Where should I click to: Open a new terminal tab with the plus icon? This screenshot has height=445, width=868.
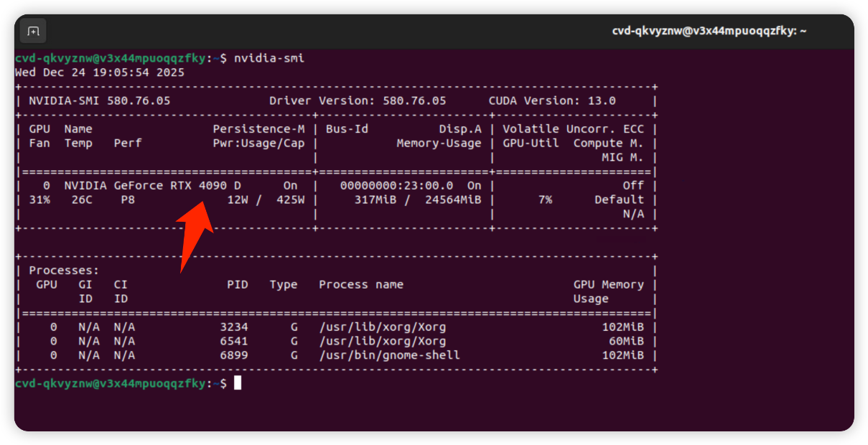point(34,32)
